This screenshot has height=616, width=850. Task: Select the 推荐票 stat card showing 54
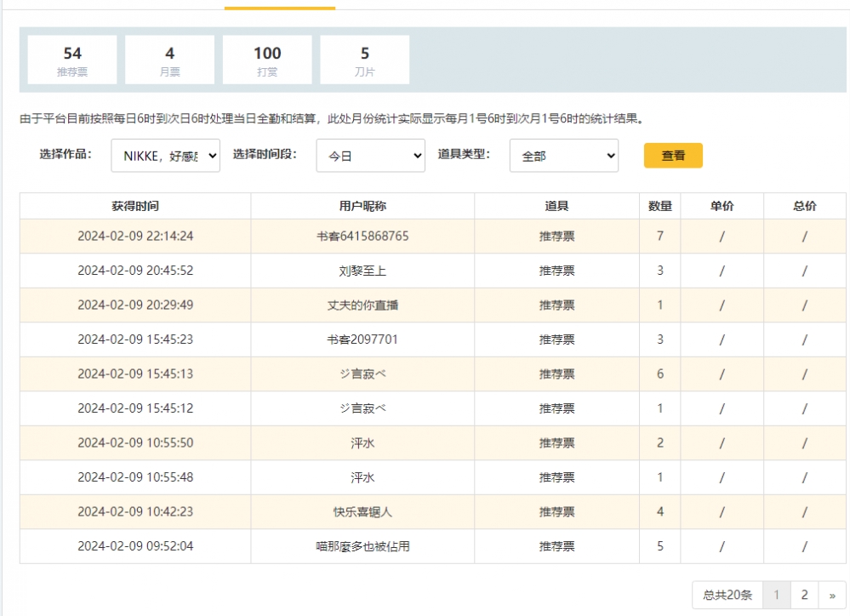point(72,60)
